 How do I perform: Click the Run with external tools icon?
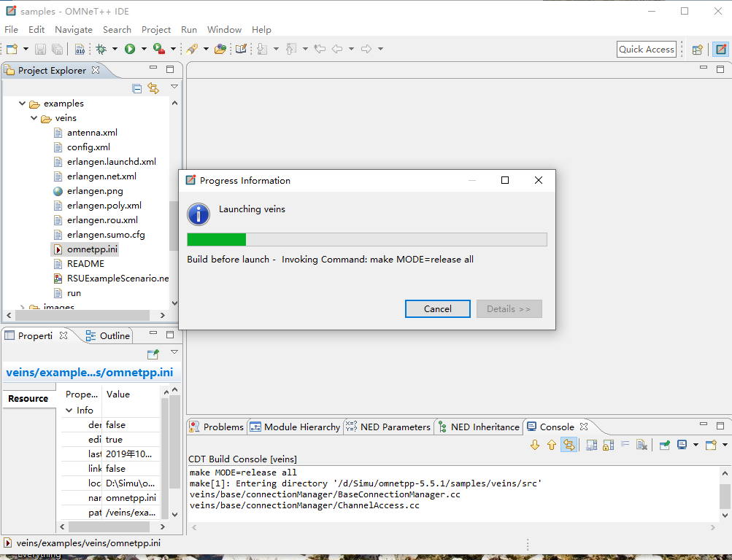pos(158,49)
